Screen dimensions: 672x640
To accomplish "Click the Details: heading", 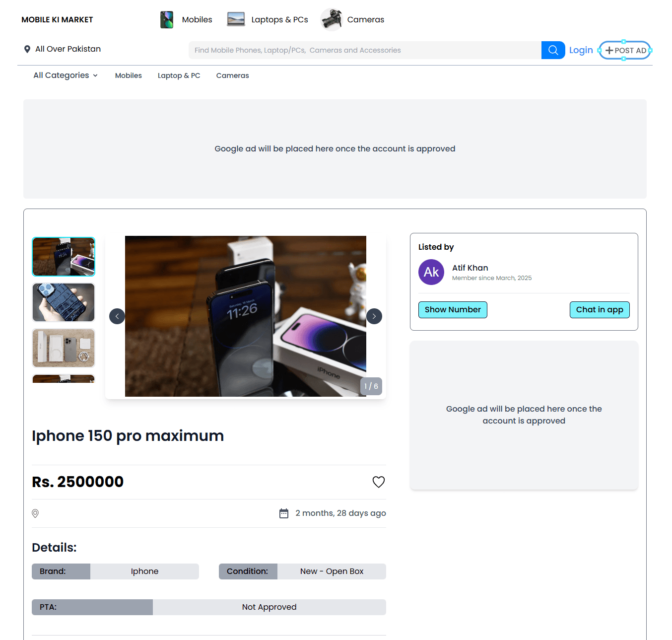I will pyautogui.click(x=54, y=548).
